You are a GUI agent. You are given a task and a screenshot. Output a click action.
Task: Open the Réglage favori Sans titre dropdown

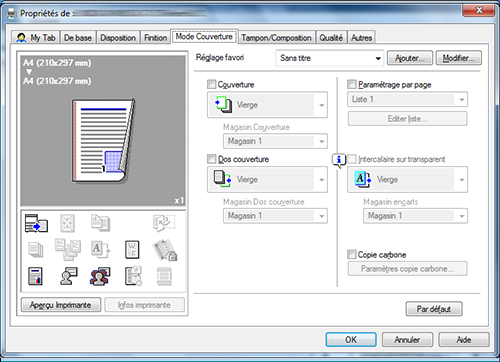pos(329,58)
